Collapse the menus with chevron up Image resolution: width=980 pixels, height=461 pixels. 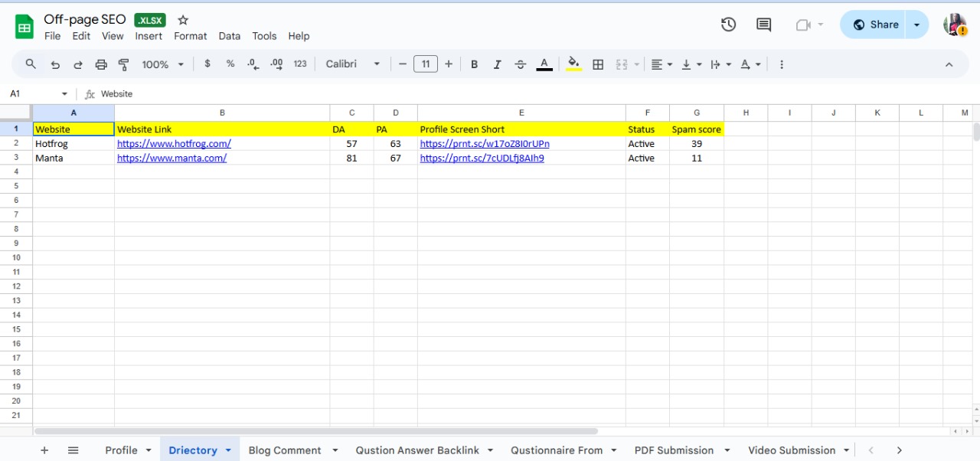click(949, 64)
